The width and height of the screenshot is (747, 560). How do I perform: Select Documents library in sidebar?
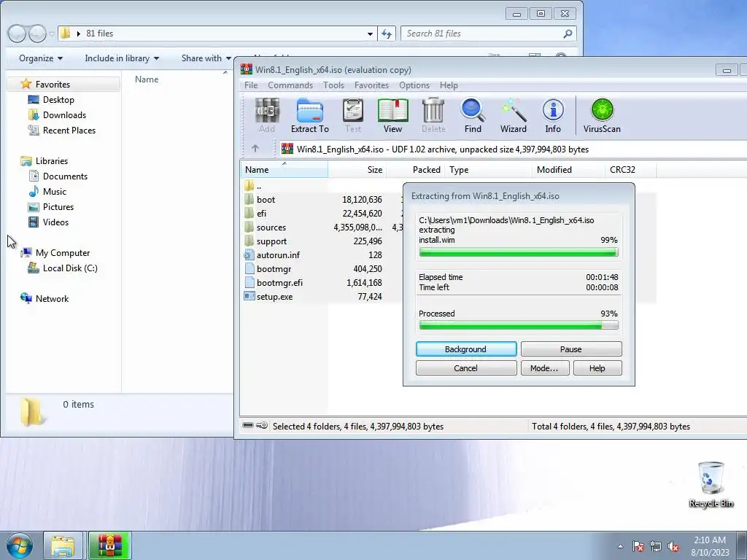58,176
